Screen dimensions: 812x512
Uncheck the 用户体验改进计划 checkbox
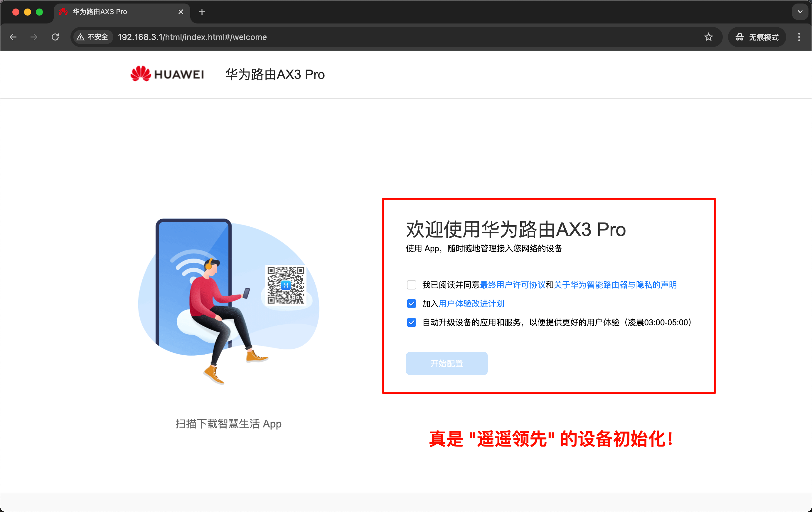pyautogui.click(x=411, y=304)
